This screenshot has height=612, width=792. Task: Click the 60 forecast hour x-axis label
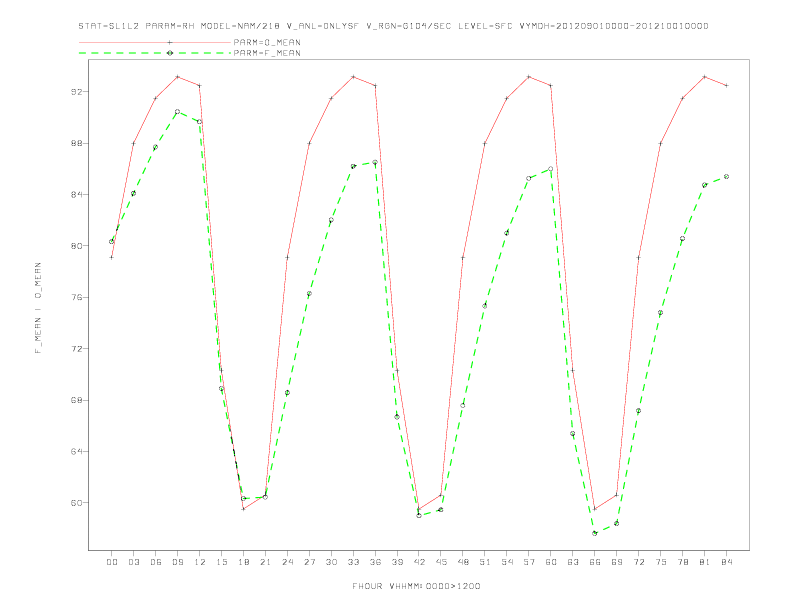tap(551, 562)
